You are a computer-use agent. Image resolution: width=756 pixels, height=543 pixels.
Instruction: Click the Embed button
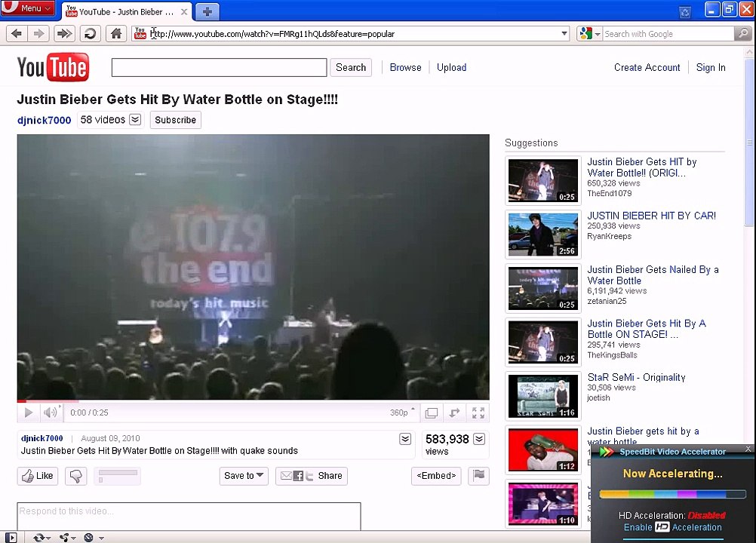click(436, 476)
